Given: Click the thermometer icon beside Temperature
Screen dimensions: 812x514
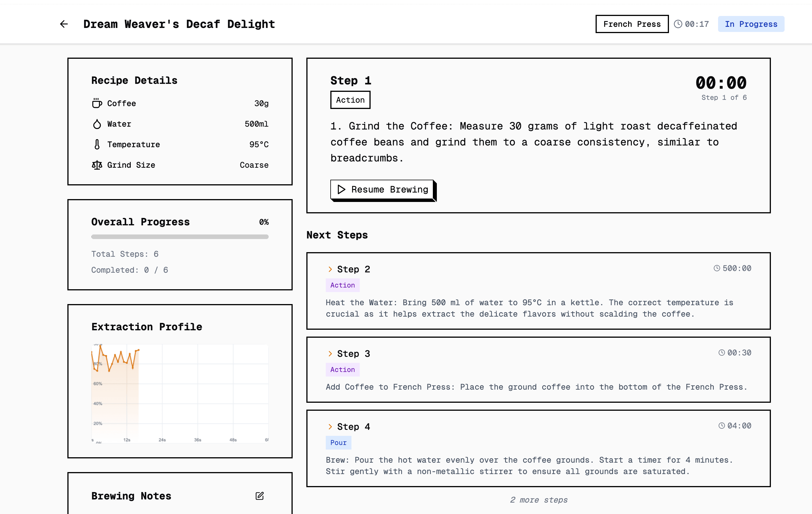Looking at the screenshot, I should pos(97,144).
